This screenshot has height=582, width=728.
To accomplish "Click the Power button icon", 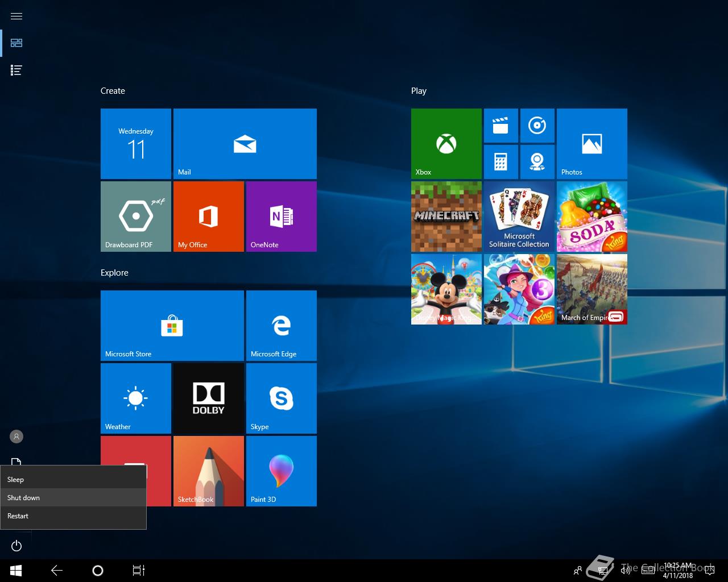I will 16,546.
